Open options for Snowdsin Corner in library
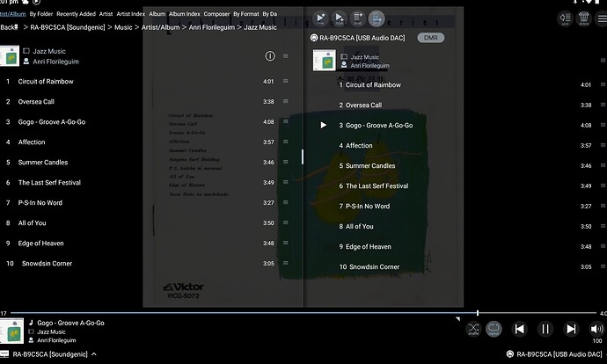The image size is (607, 364). click(286, 263)
